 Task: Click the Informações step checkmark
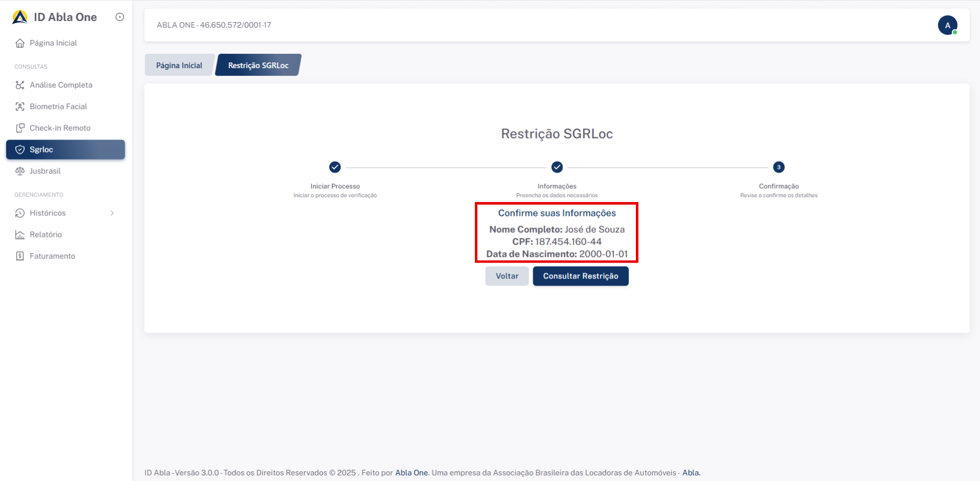click(557, 167)
